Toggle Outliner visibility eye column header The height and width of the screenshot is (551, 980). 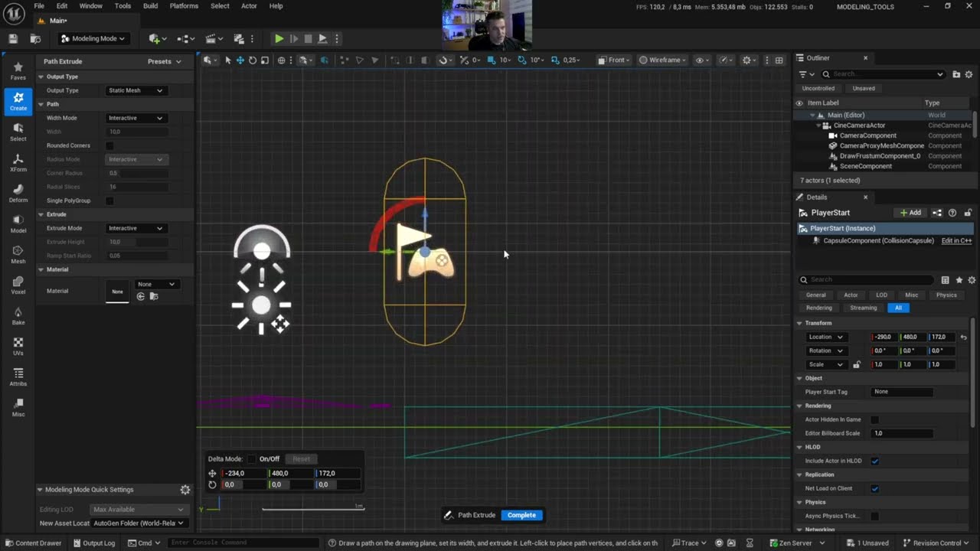coord(799,103)
